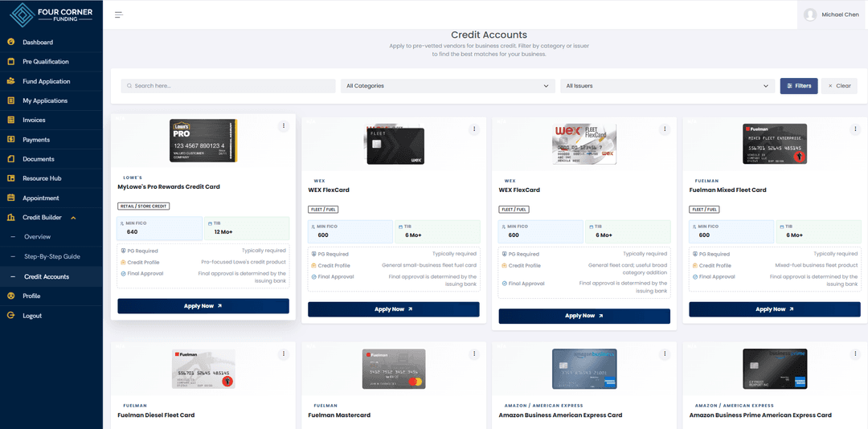Viewport: 868px width, 429px height.
Task: Click the My Applications sidebar icon
Action: click(10, 100)
